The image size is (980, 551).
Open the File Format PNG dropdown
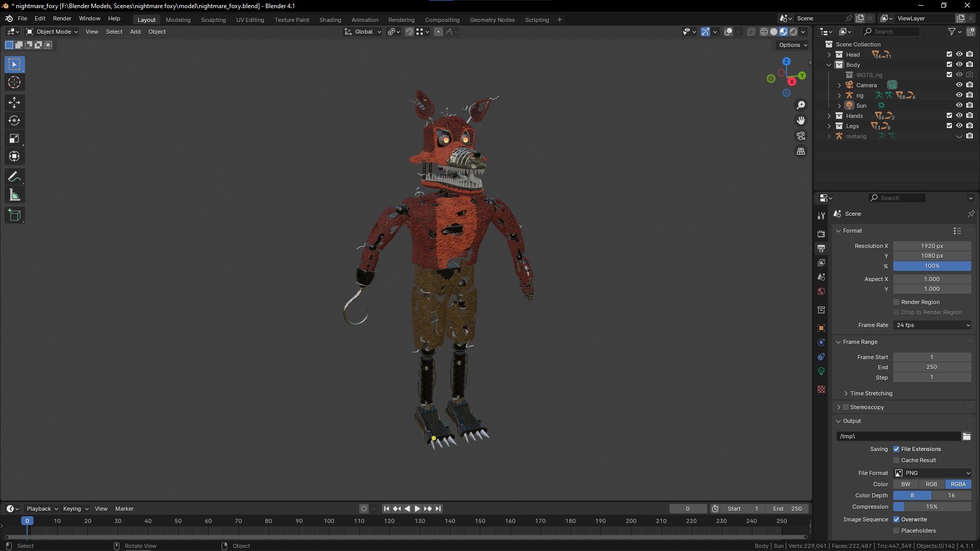point(932,473)
